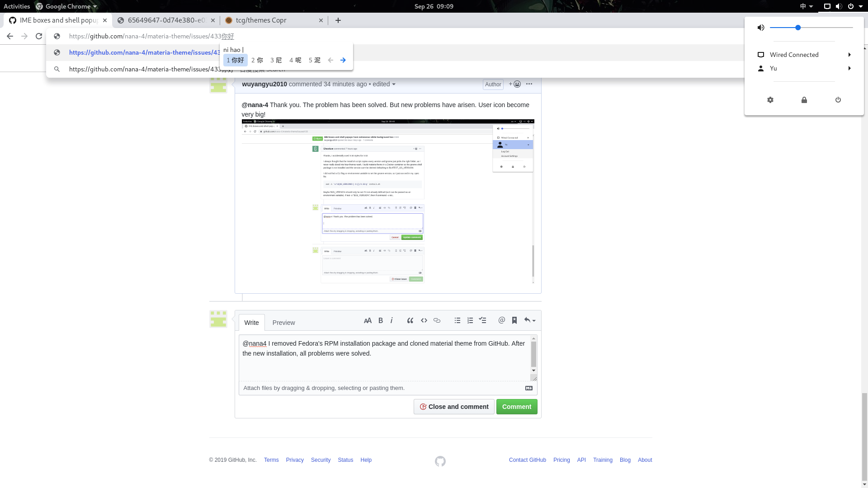Insert a quote via toolbar icon
The width and height of the screenshot is (868, 488).
coord(410,320)
